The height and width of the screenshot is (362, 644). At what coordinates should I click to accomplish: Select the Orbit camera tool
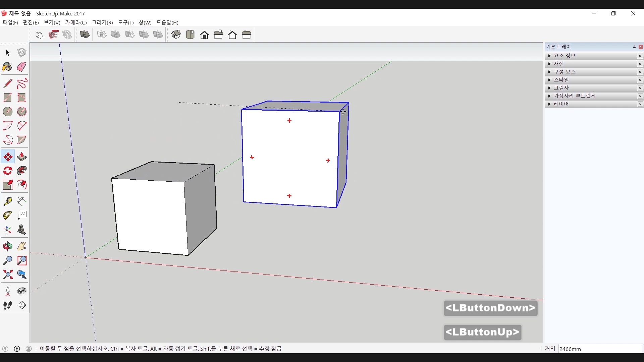[x=7, y=246]
